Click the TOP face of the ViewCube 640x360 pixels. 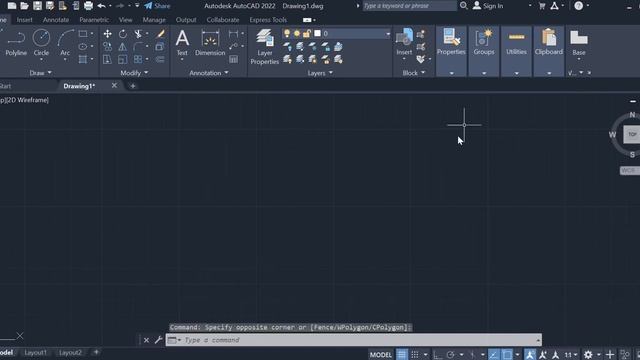point(632,134)
